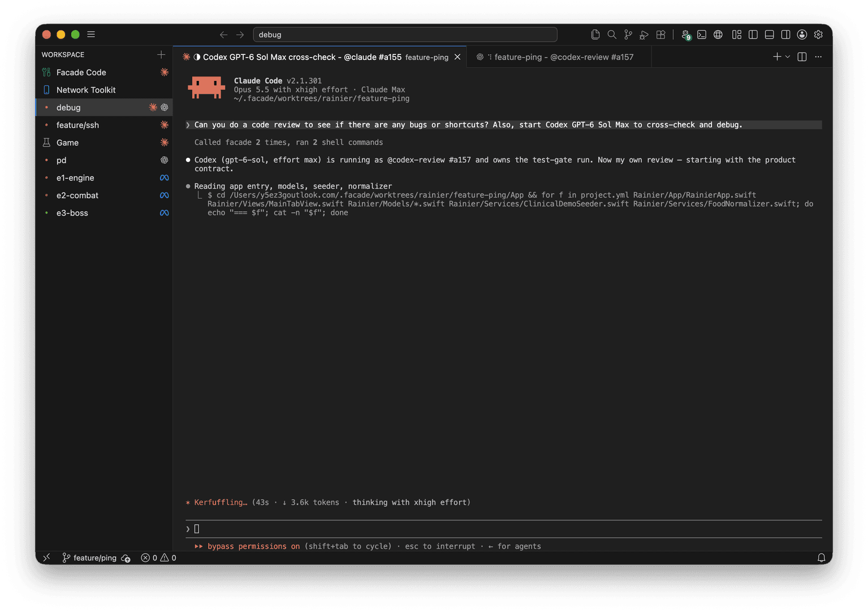Switch to Codex GPT-6 Sol Max cross-check tab

(x=320, y=57)
